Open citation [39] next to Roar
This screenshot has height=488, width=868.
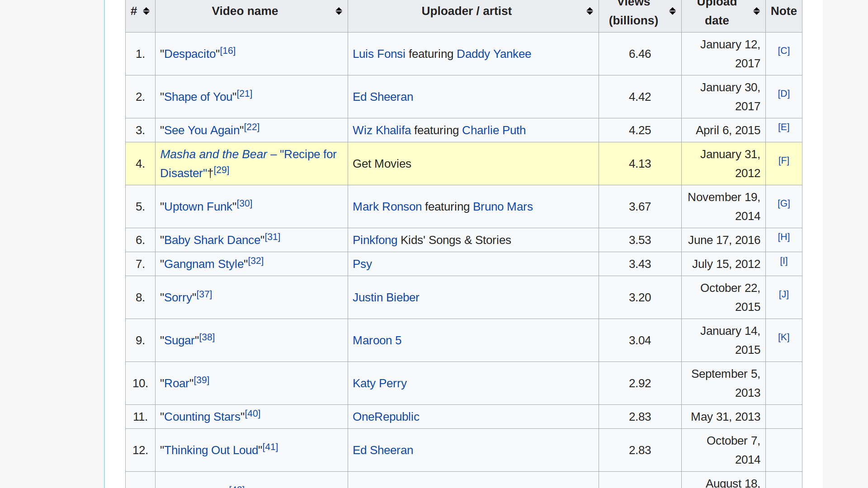(202, 380)
